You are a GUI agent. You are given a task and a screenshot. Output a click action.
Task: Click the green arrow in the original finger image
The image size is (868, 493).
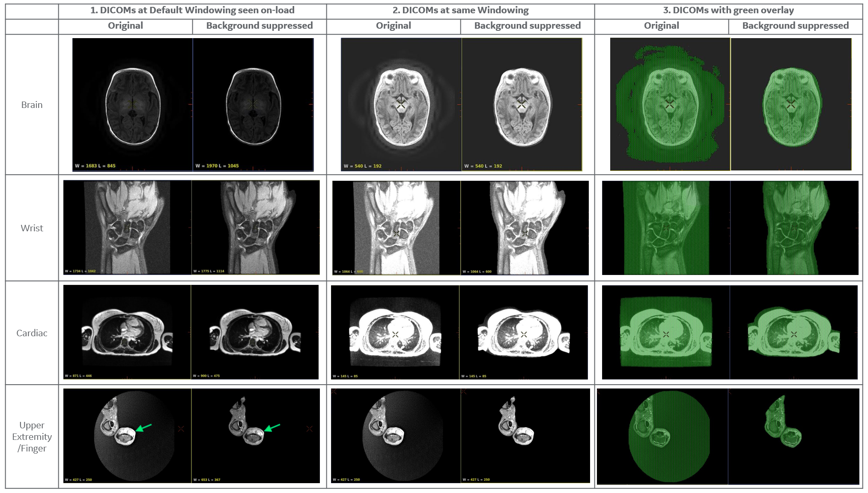[x=144, y=427]
